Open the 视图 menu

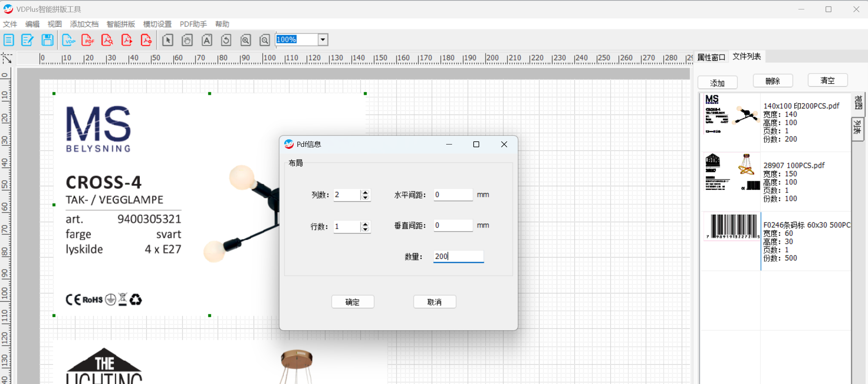click(x=55, y=24)
